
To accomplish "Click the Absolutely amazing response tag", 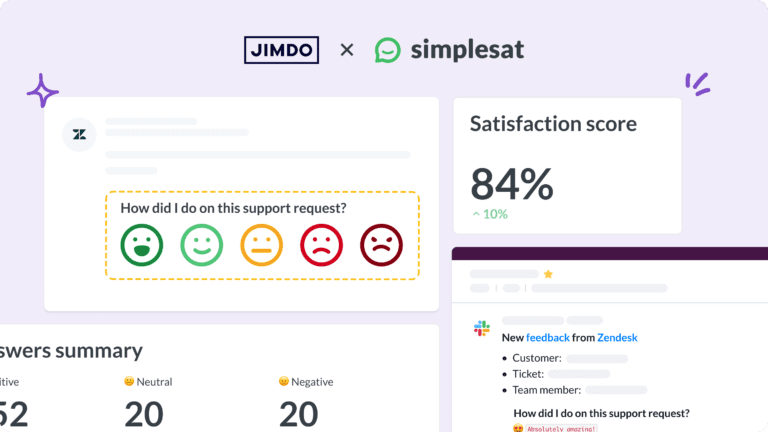I will 556,428.
